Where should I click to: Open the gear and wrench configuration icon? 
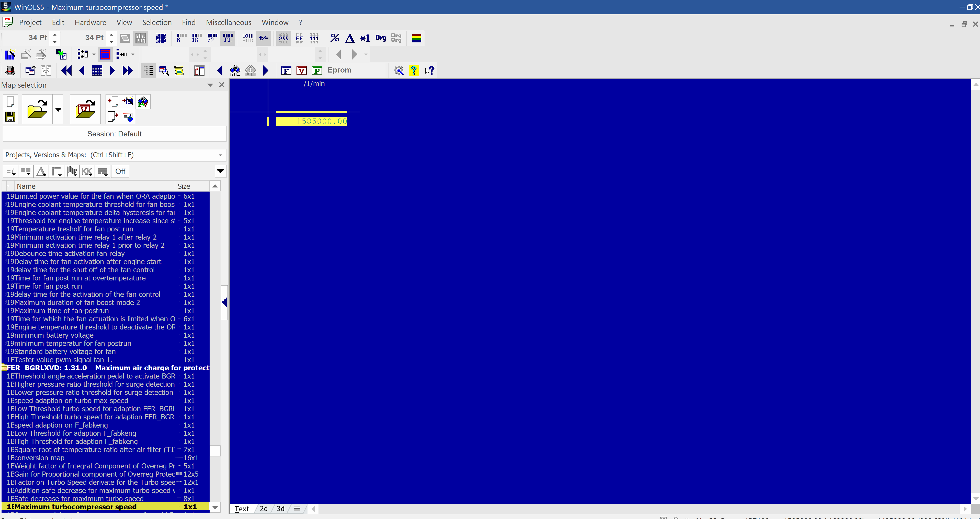pos(398,70)
